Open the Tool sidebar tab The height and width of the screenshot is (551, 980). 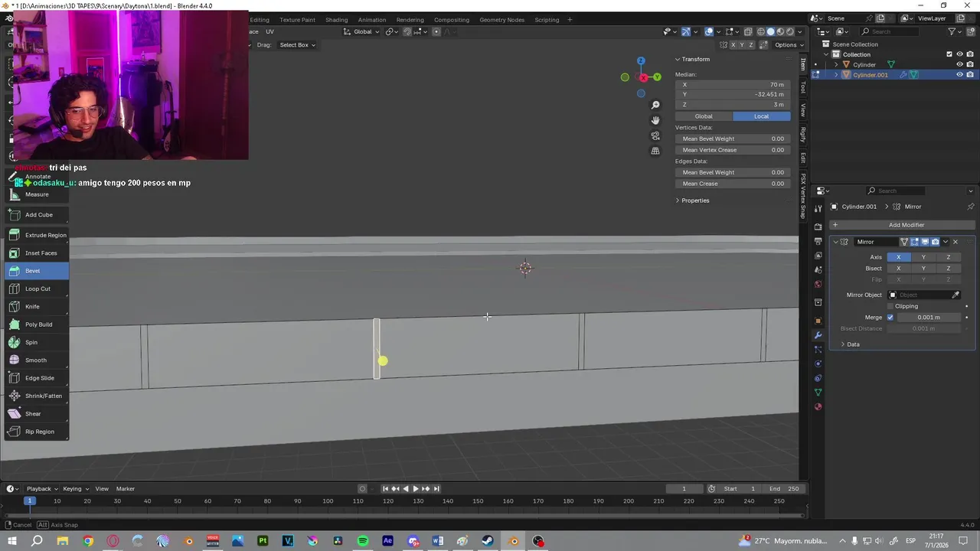(x=803, y=87)
